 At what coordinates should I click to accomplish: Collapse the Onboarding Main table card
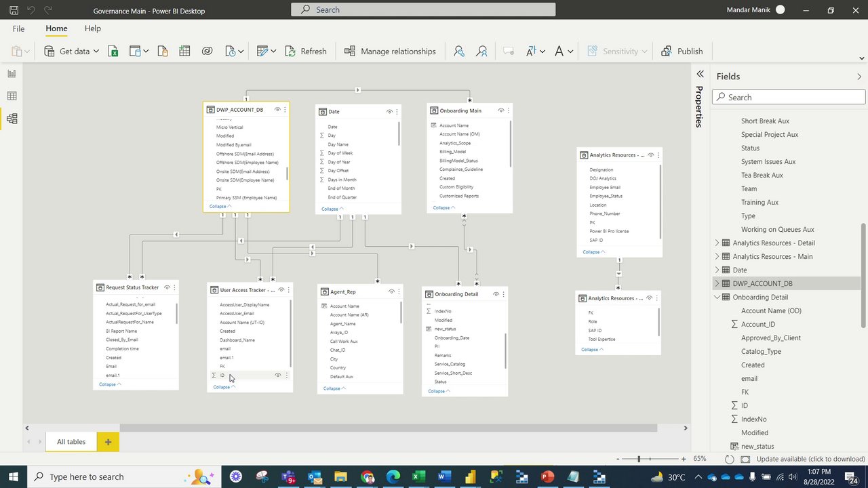coord(443,207)
